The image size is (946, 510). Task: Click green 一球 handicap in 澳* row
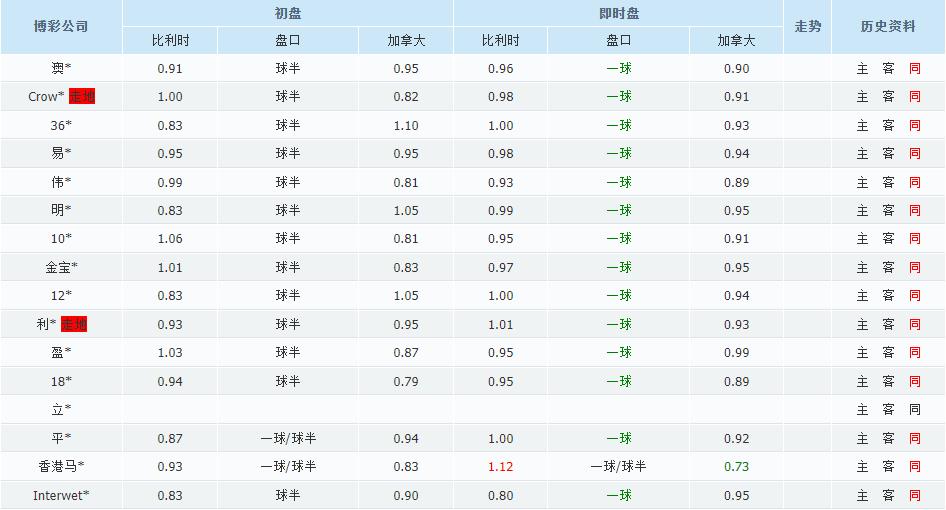(x=618, y=68)
